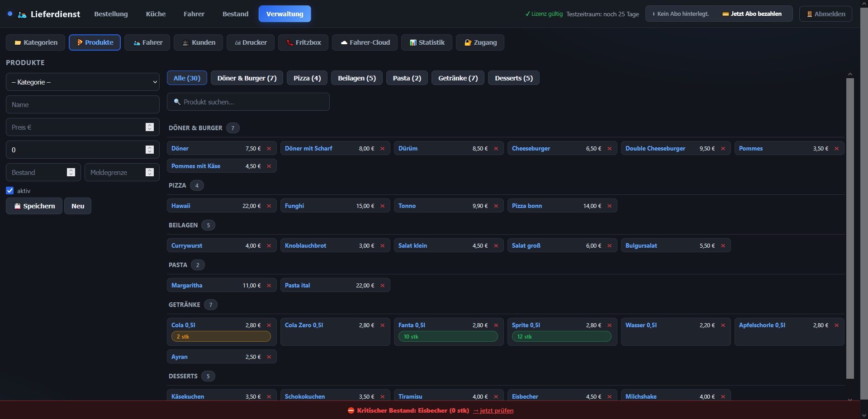Delete the Döner product with red X

269,149
